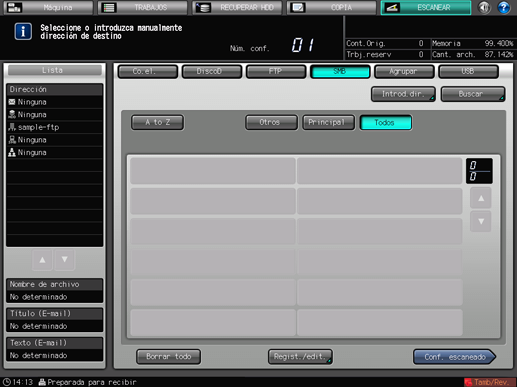Image resolution: width=517 pixels, height=387 pixels.
Task: Click the printer icon beside Preparada para recibir
Action: point(42,382)
